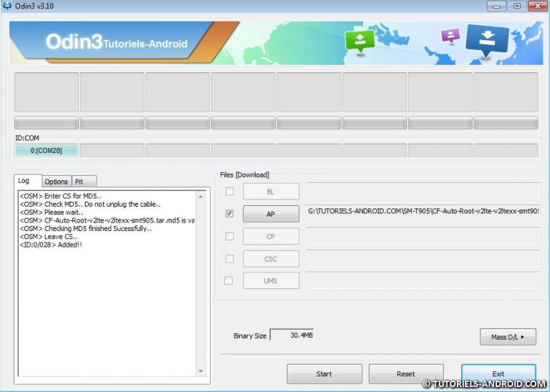Open the Pit tab
The image size is (550, 392).
84,182
